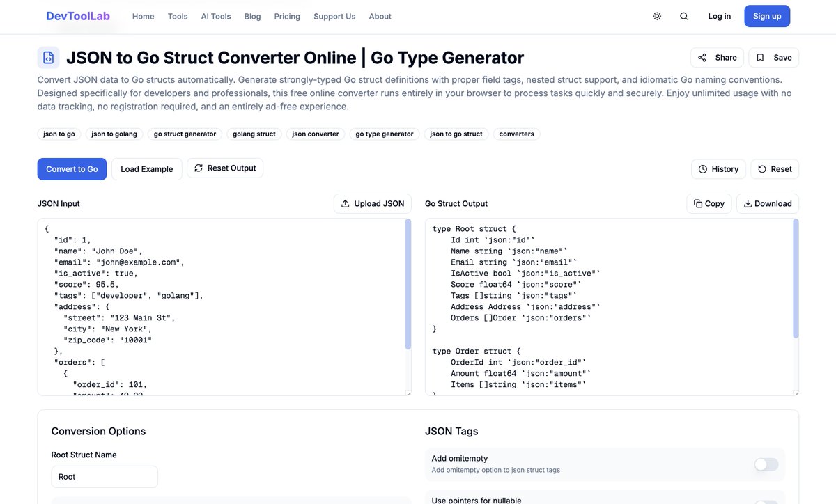
Task: Click the Go Struct Output scrollbar
Action: [x=796, y=278]
